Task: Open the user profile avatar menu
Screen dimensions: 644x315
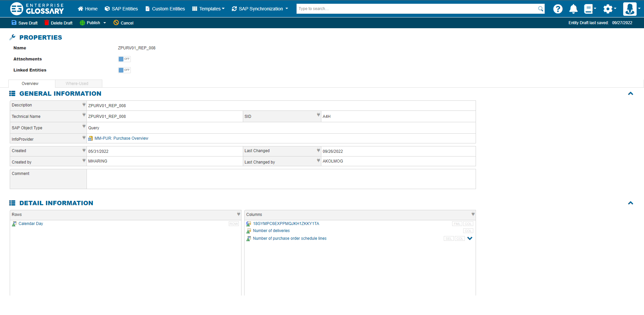Action: 630,9
